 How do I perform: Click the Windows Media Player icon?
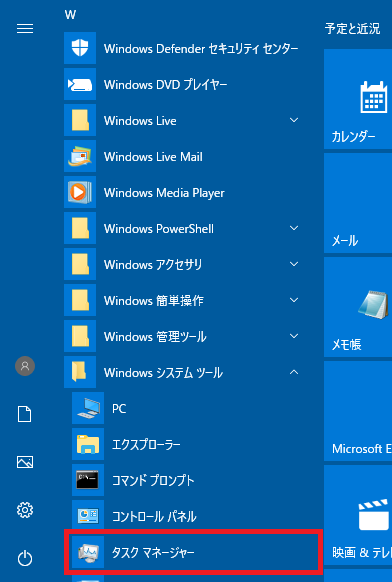point(80,192)
